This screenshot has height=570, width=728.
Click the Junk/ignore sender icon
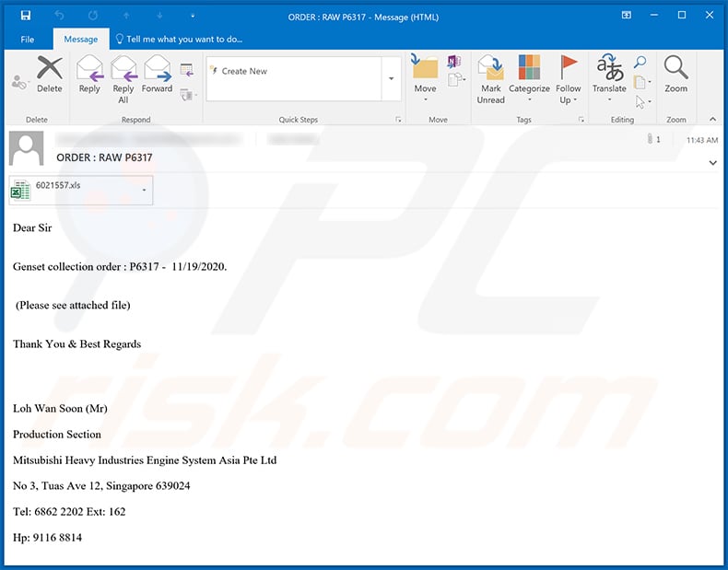tap(19, 83)
